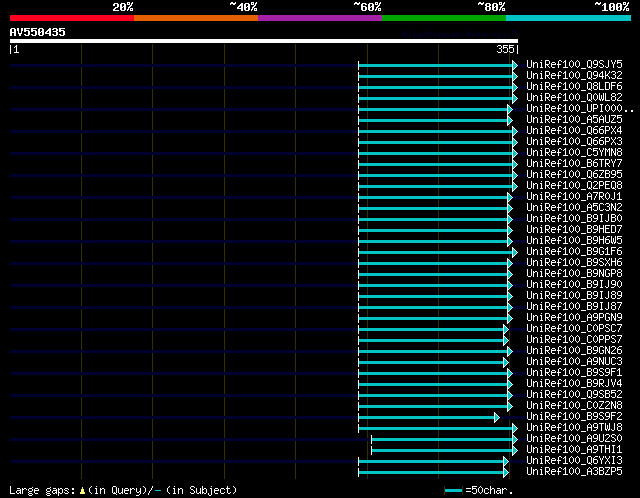Screen dimensions: 640x498
Task: Click the green ~80% identity legend segment
Action: tap(444, 18)
